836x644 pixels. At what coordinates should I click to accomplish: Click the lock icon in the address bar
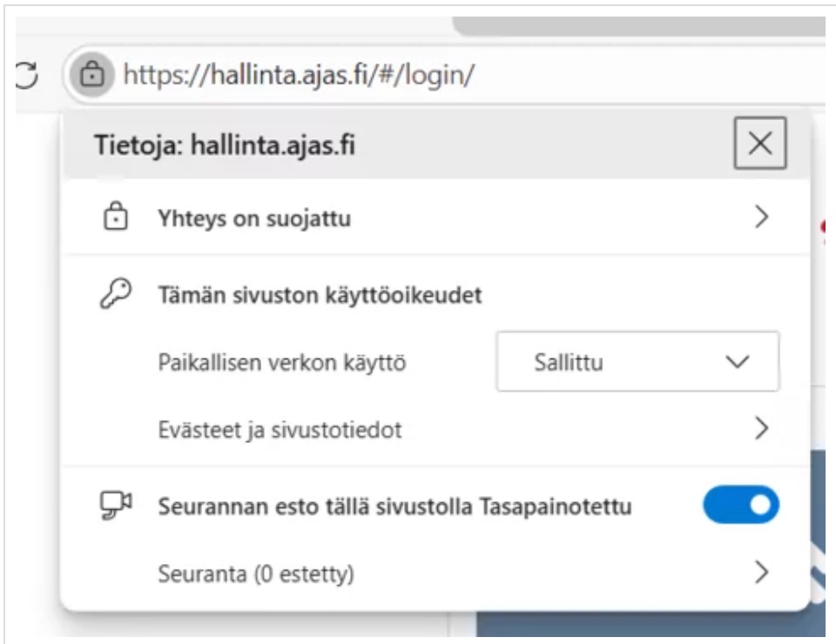tap(90, 76)
